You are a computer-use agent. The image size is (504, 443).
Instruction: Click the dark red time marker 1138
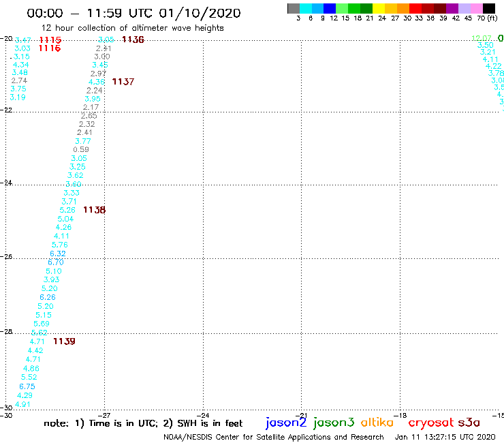coord(94,210)
